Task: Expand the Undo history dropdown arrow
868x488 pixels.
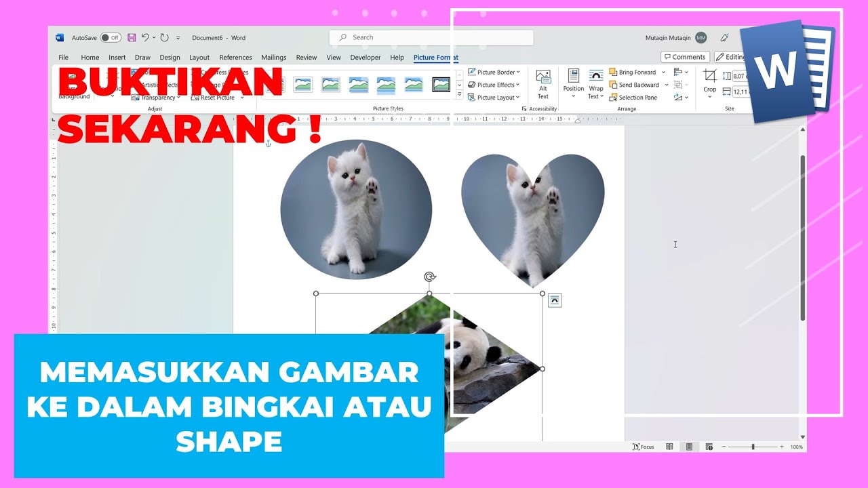Action: pos(154,38)
